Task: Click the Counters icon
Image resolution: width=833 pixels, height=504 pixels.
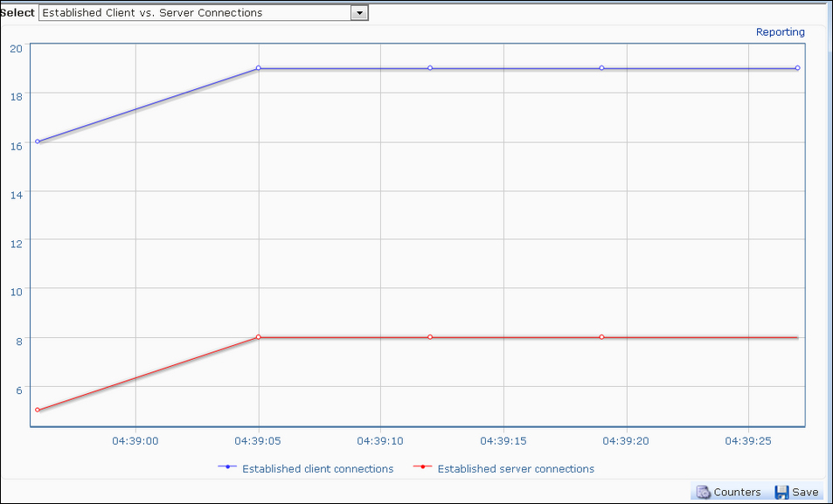Action: pos(704,492)
